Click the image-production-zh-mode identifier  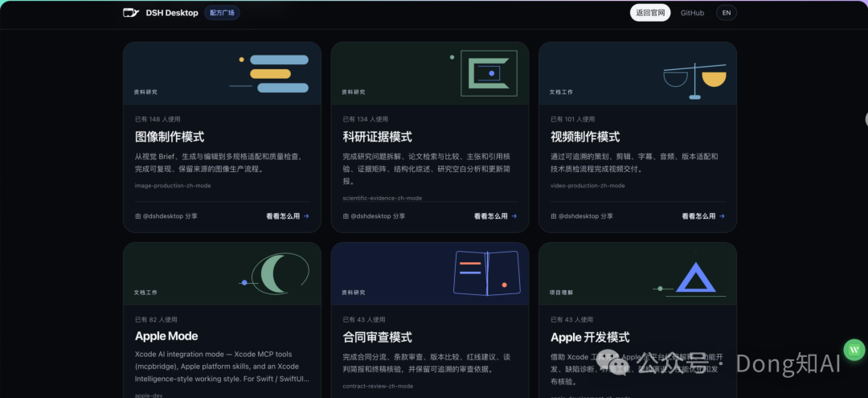173,186
